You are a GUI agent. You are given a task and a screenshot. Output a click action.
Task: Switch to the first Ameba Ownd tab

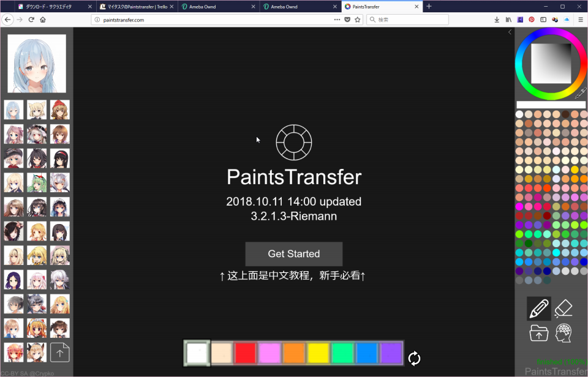[219, 6]
